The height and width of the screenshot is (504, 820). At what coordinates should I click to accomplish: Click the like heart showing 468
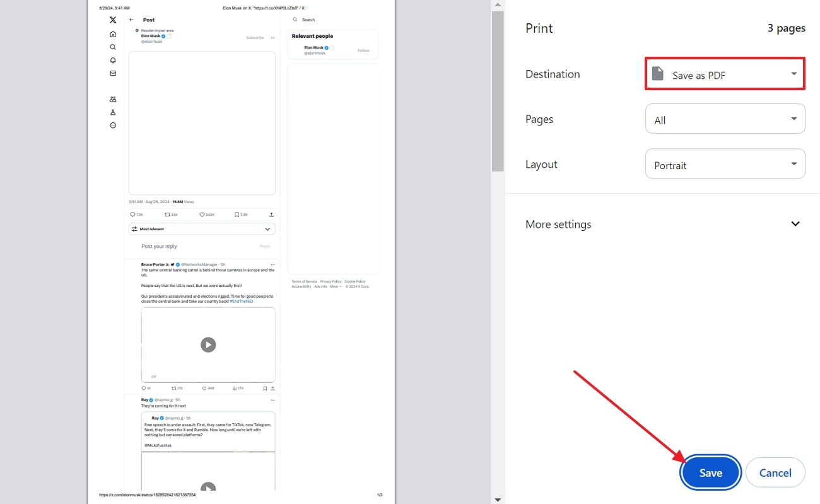[x=204, y=389]
